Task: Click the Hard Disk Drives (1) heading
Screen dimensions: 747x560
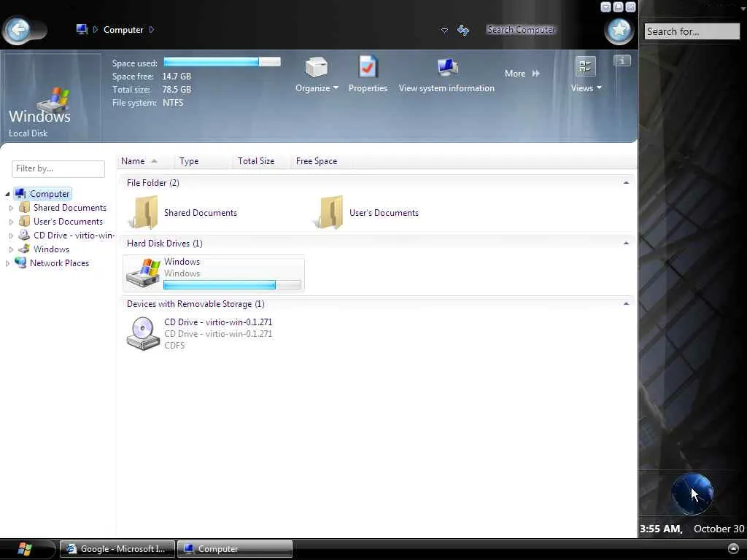Action: click(x=165, y=244)
